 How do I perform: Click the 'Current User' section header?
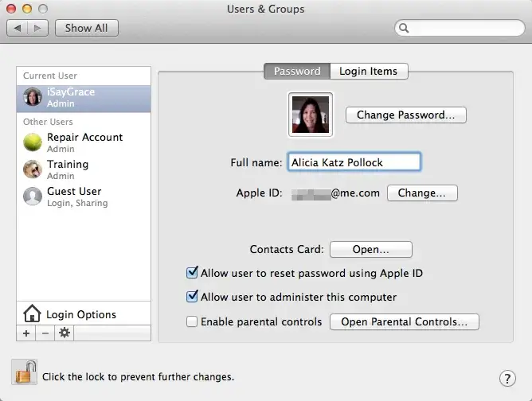click(x=50, y=76)
